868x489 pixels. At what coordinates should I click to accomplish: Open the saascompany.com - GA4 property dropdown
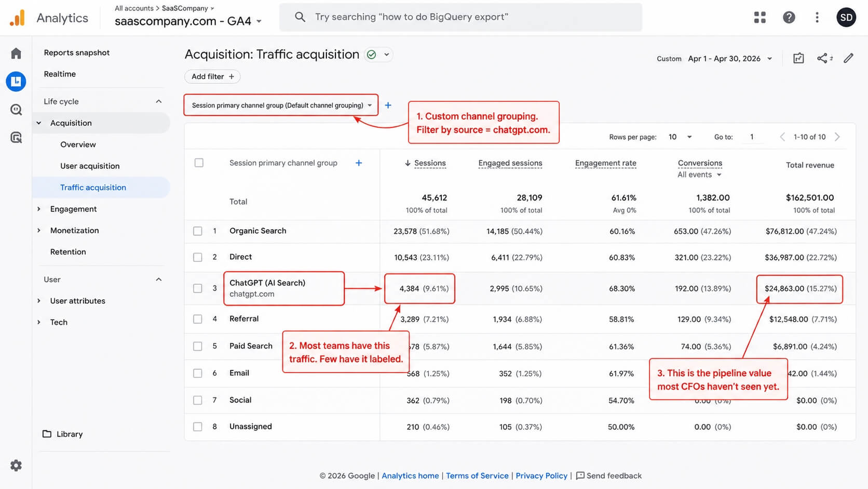tap(188, 21)
